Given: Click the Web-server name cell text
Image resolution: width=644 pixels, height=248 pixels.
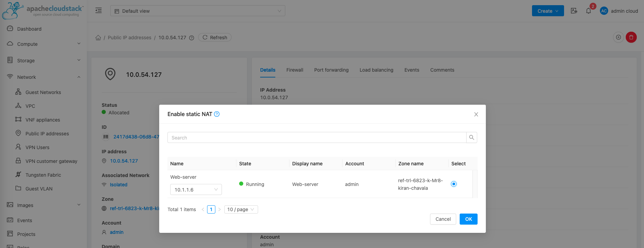Looking at the screenshot, I should click(183, 177).
